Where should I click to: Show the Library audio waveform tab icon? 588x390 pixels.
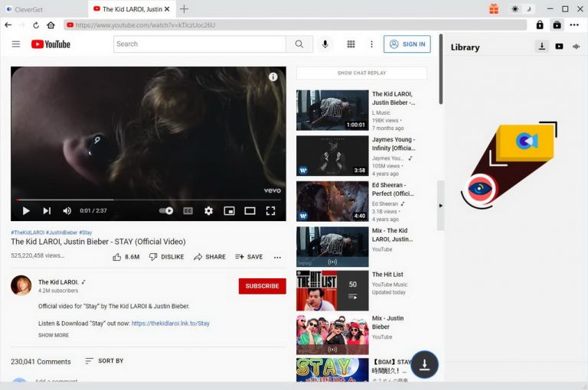(x=576, y=47)
